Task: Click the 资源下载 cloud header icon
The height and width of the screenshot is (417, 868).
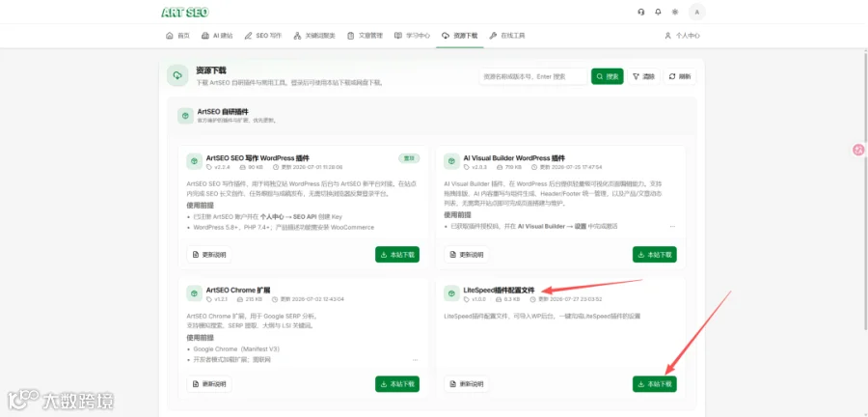Action: (x=177, y=75)
